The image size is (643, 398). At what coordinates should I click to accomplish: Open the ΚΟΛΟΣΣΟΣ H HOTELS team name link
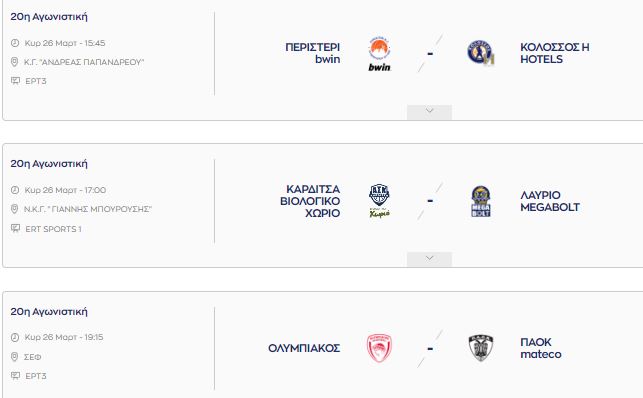pyautogui.click(x=555, y=53)
